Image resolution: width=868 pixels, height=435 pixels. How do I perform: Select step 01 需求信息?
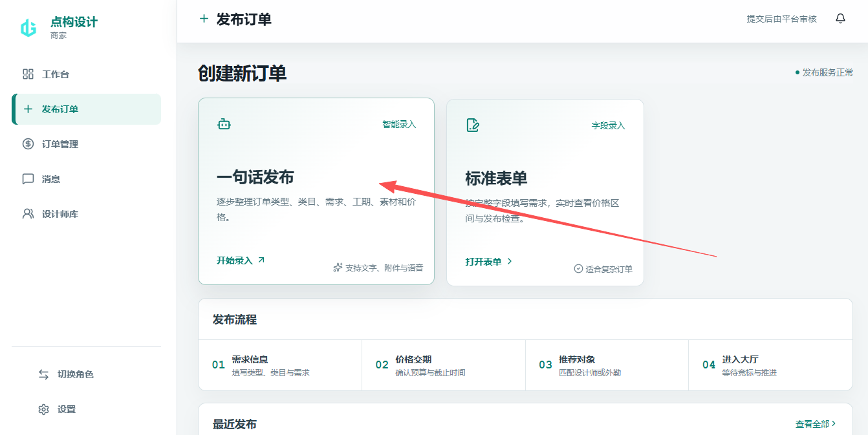[280, 365]
